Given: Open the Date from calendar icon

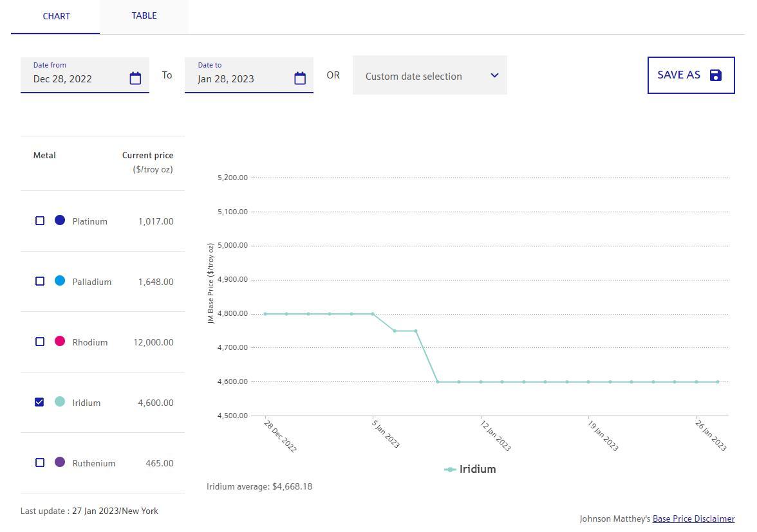Looking at the screenshot, I should (135, 78).
